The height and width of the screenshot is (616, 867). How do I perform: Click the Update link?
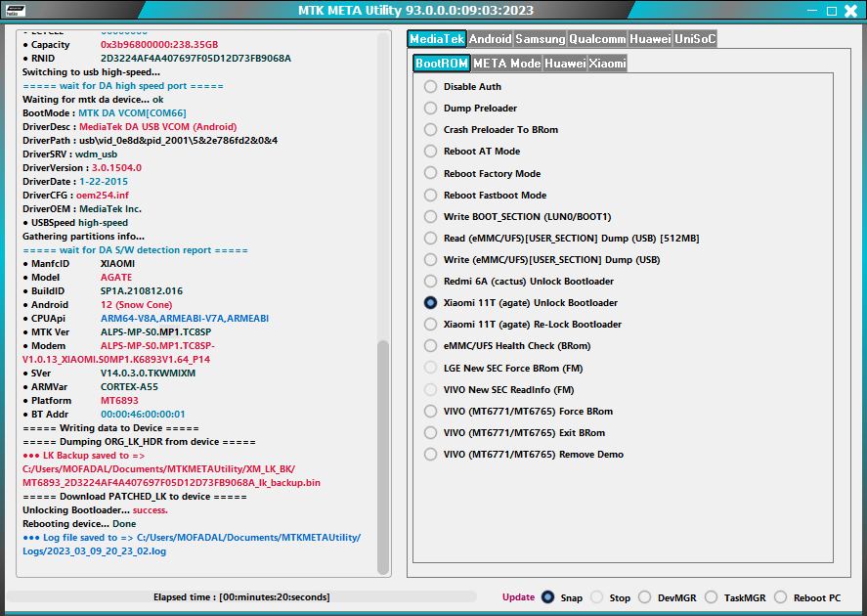point(518,597)
